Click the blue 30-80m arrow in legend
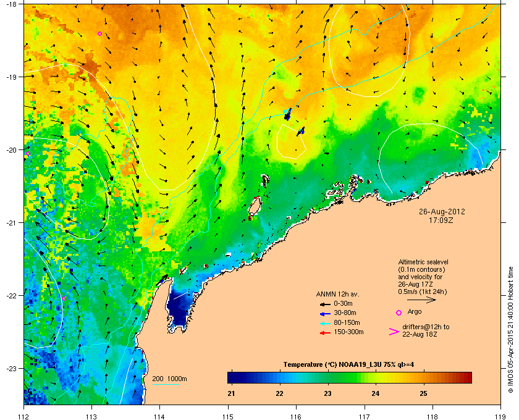 pos(325,314)
